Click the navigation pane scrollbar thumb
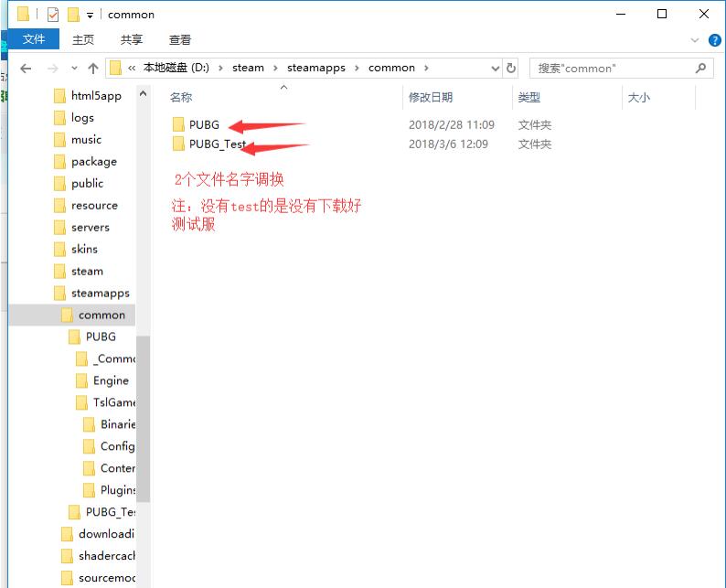Screen dimensions: 726x588 [x=143, y=419]
